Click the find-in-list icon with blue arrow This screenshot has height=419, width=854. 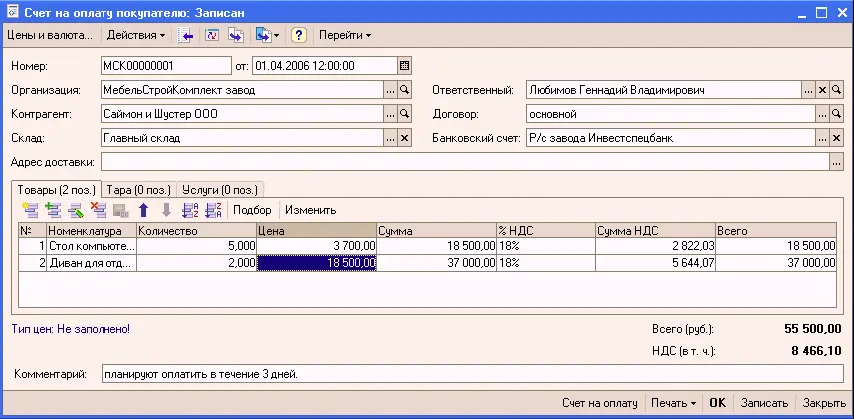tap(186, 35)
